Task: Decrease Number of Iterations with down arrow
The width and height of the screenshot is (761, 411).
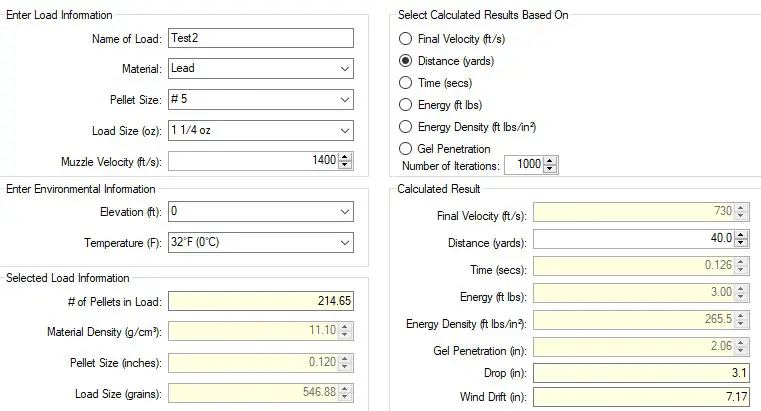Action: [550, 170]
